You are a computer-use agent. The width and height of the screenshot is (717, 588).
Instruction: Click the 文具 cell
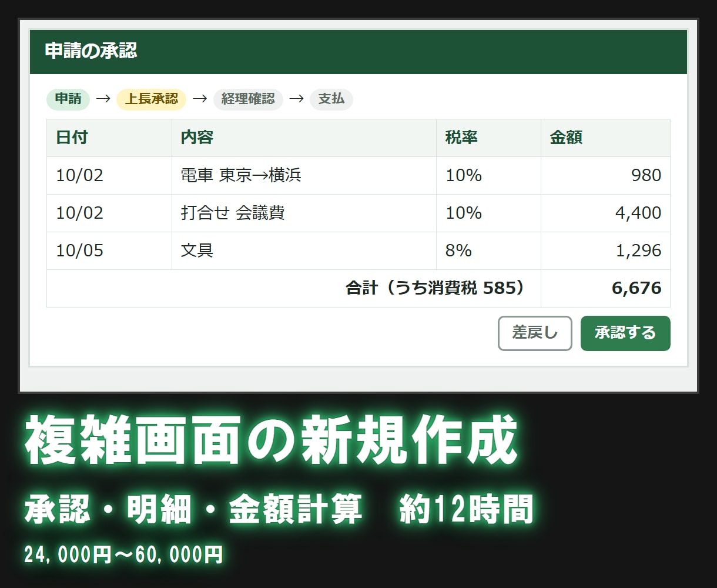[304, 250]
